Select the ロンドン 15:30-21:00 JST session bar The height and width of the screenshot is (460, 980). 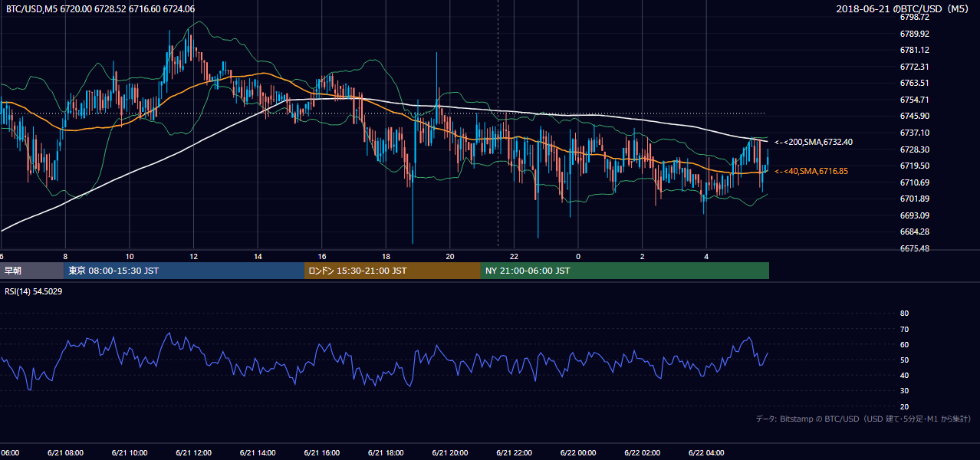click(393, 271)
